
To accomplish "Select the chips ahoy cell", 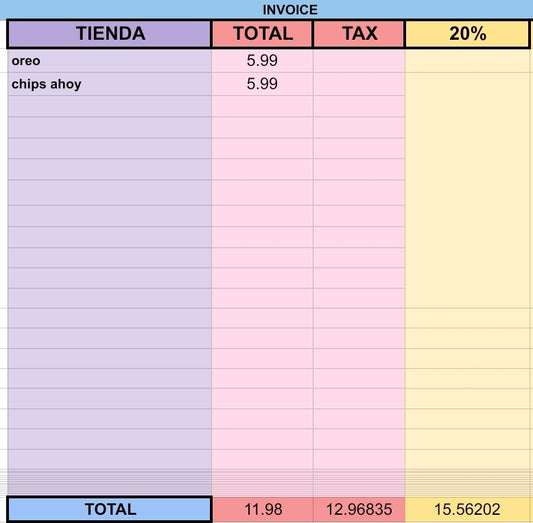I will point(109,84).
